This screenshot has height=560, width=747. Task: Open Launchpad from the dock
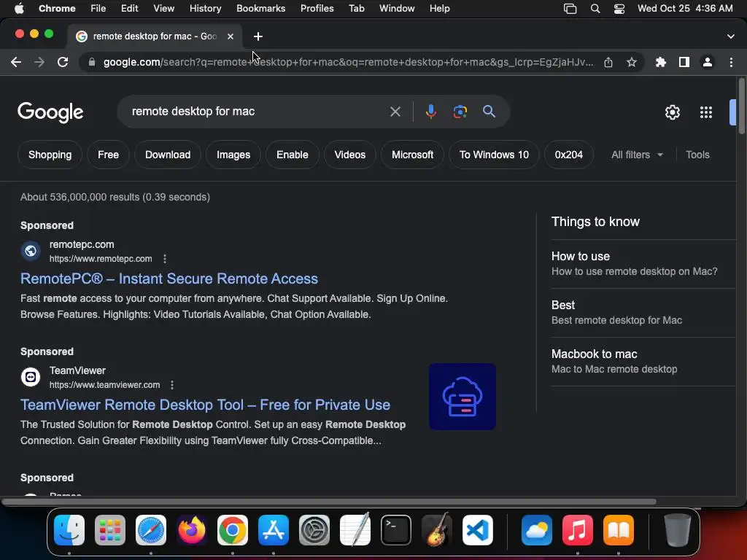tap(110, 530)
